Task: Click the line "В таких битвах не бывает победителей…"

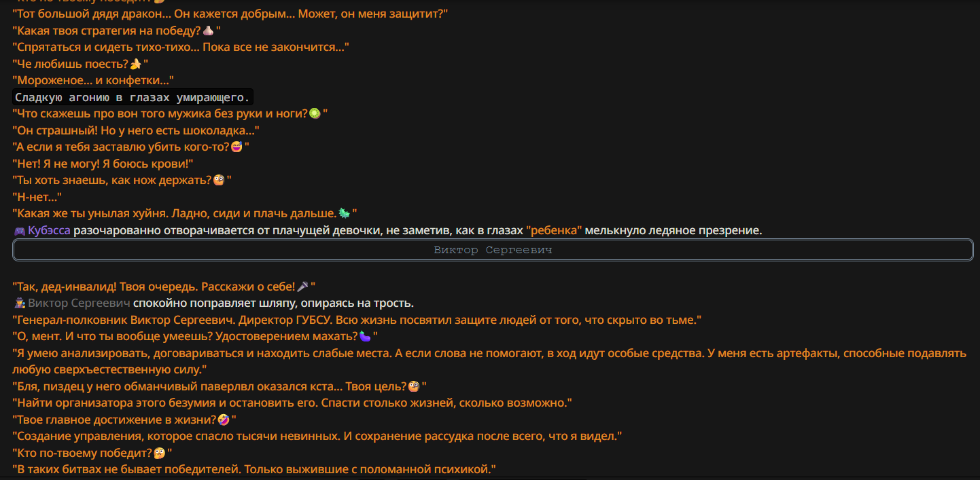Action: [x=254, y=469]
